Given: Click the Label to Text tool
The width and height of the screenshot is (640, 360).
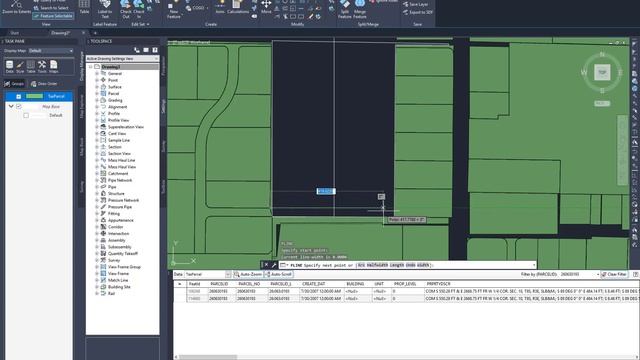Looking at the screenshot, I should 105,8.
